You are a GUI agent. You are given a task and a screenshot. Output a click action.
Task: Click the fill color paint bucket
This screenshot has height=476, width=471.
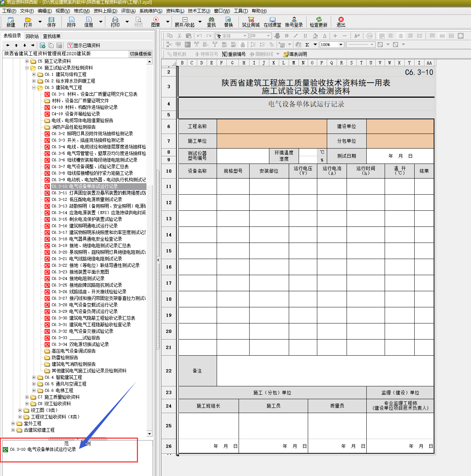(315, 36)
